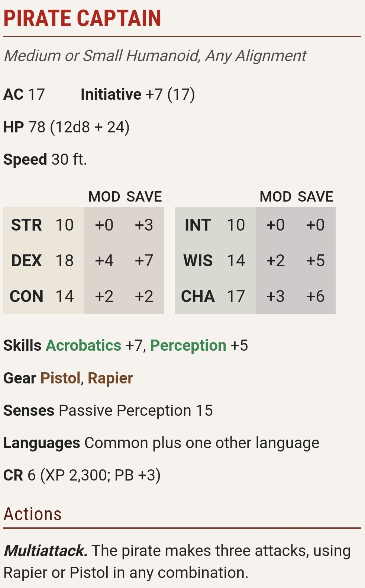Click the STR ability score 10
The width and height of the screenshot is (365, 588).
(x=65, y=225)
